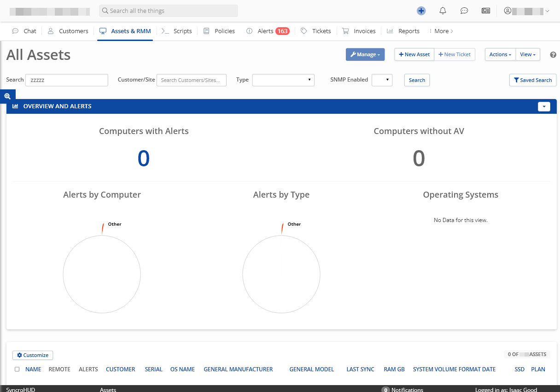
Task: Sort by RAM GB column
Action: [394, 369]
